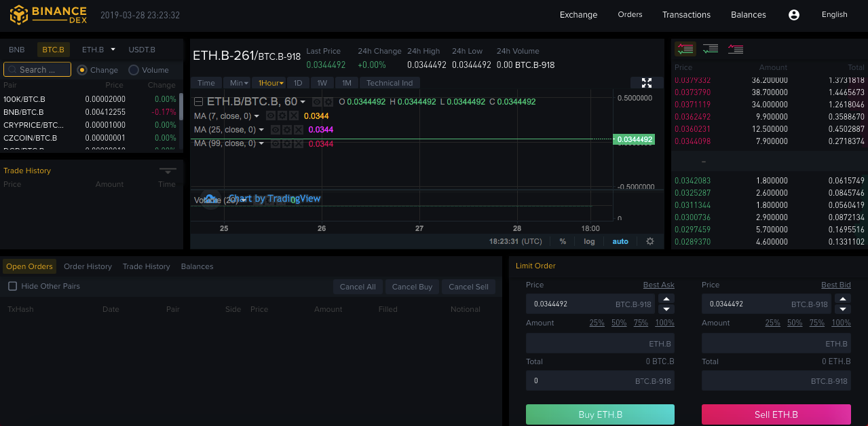868x426 pixels.
Task: Open the Transactions page
Action: click(686, 14)
